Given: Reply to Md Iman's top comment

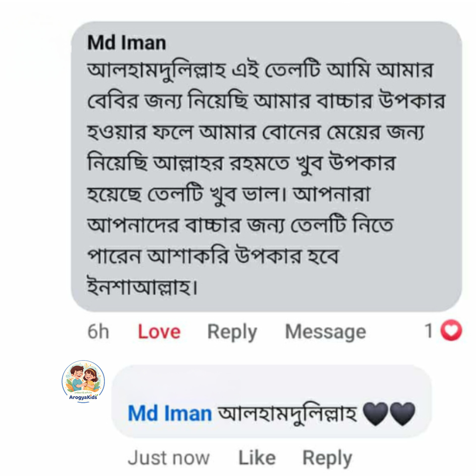Looking at the screenshot, I should pos(232,332).
